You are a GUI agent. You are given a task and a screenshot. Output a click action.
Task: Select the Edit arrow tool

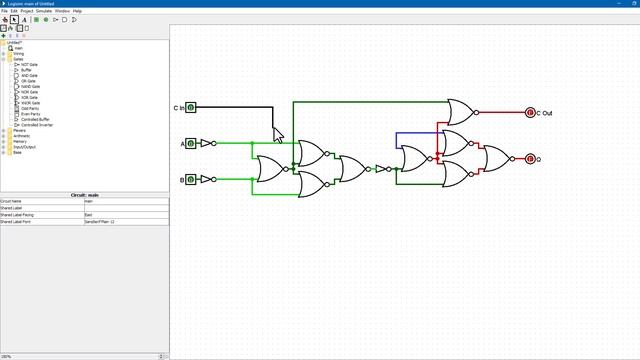click(14, 20)
